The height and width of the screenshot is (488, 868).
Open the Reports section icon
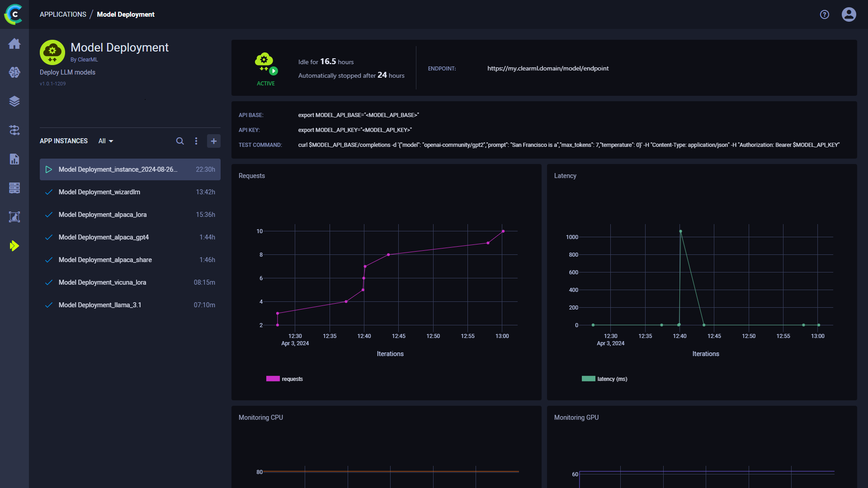14,159
